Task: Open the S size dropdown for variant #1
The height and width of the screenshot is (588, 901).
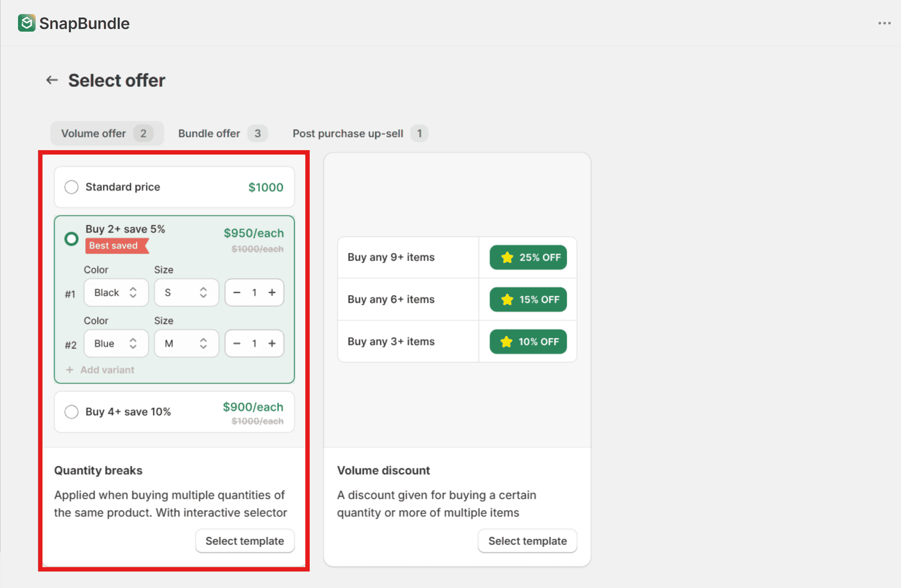Action: tap(186, 292)
